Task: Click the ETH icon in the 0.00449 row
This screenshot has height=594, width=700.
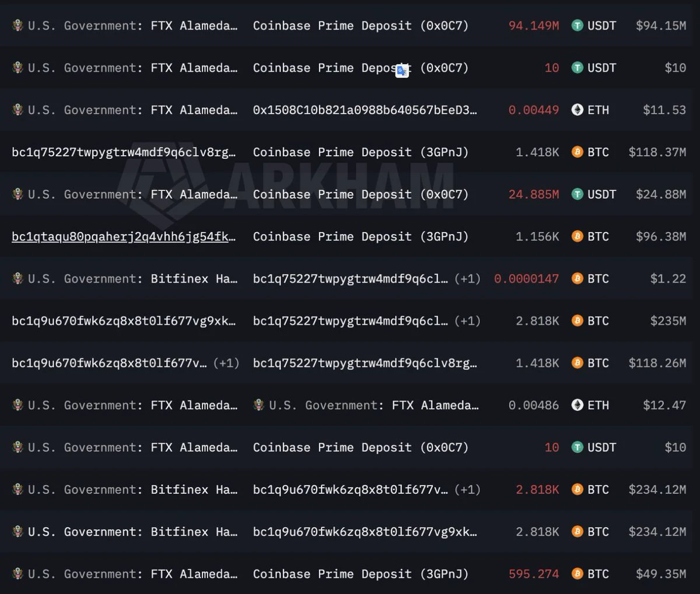Action: coord(577,110)
